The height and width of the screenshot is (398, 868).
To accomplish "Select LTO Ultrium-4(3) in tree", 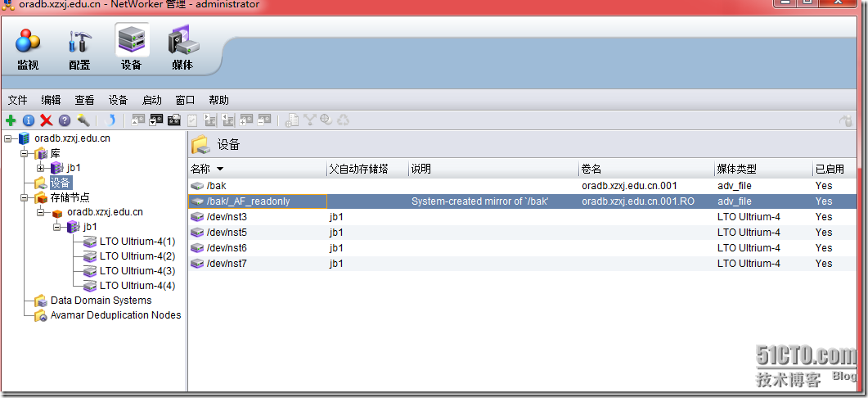I will pos(137,271).
